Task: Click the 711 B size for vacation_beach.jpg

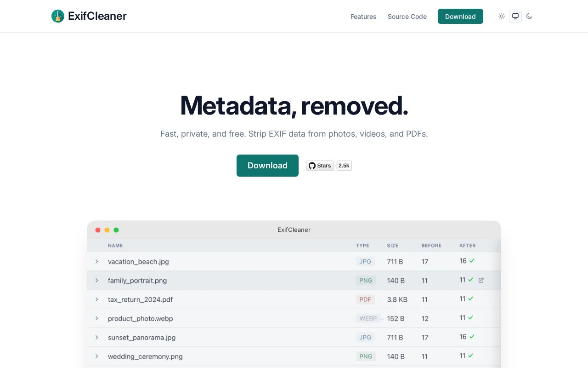Action: 395,262
